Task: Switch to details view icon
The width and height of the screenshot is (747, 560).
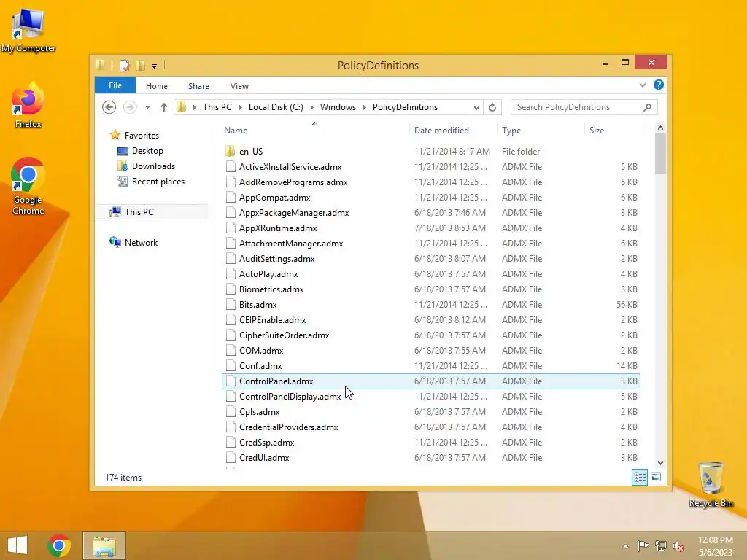Action: [639, 477]
